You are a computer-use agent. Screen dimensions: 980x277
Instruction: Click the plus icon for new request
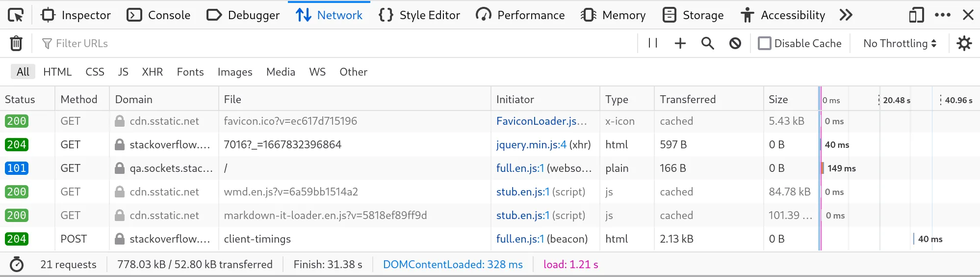680,43
